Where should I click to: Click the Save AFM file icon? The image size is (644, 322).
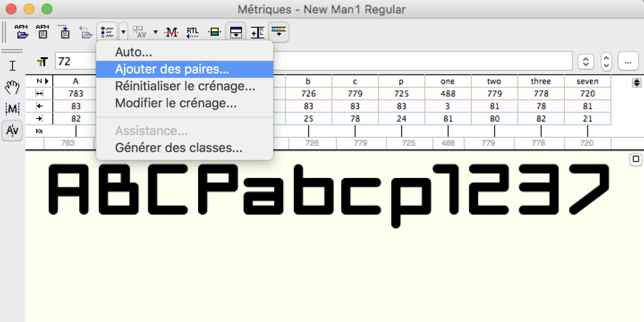coord(42,31)
